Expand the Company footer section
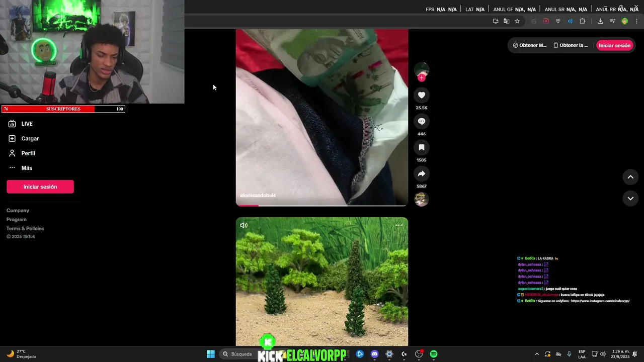The image size is (644, 362). [x=18, y=211]
